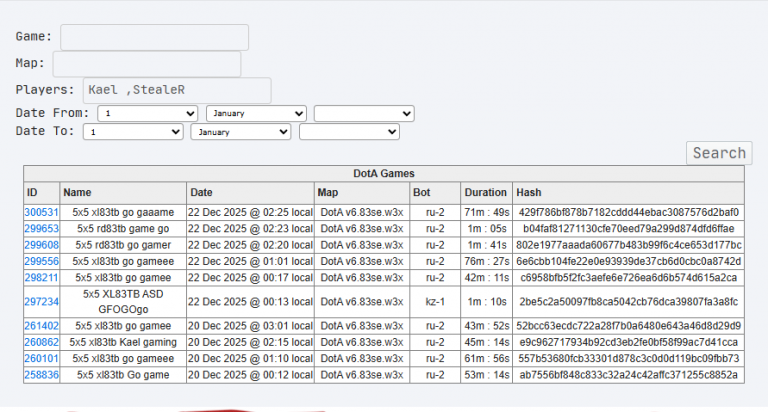Image resolution: width=768 pixels, height=412 pixels.
Task: Open game ID 258836 link
Action: pyautogui.click(x=42, y=375)
